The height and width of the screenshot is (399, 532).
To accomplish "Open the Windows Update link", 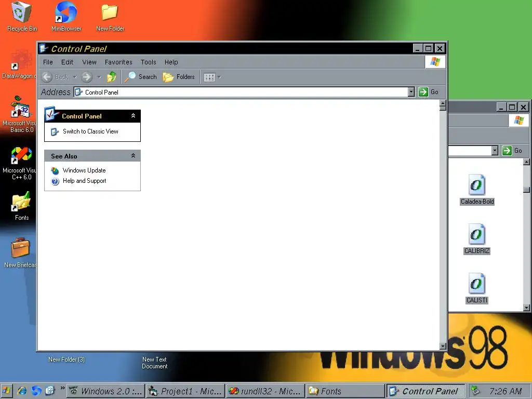I will [84, 170].
